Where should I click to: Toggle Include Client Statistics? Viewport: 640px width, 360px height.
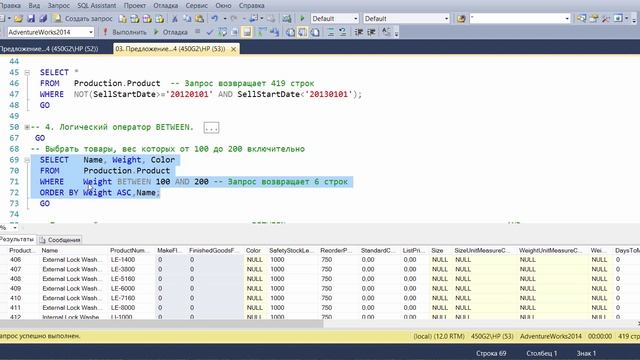pos(274,32)
